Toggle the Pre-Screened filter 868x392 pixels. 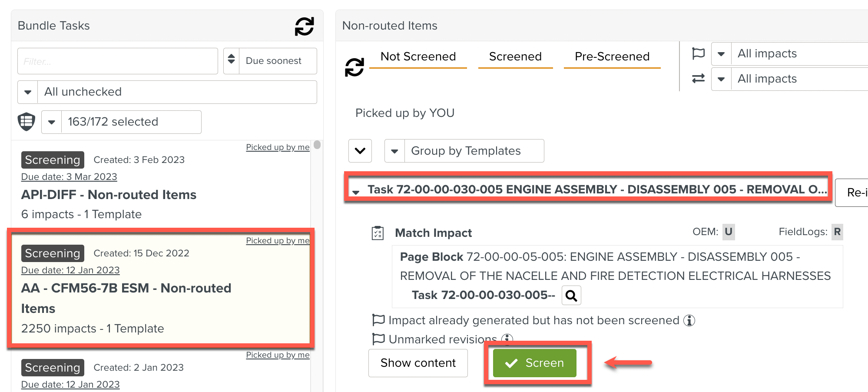point(612,57)
